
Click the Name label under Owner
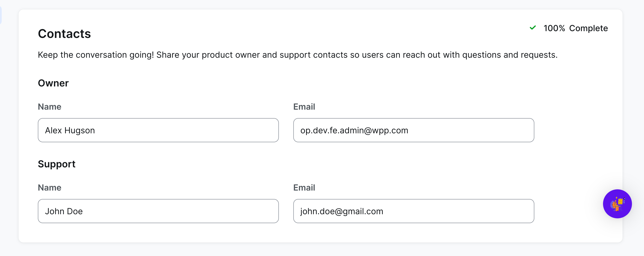(x=49, y=107)
